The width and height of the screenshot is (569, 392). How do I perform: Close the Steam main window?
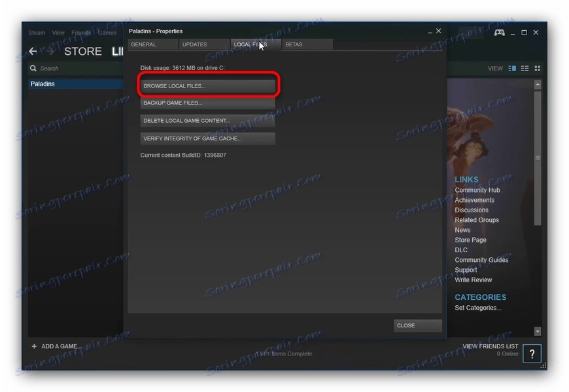click(x=536, y=33)
